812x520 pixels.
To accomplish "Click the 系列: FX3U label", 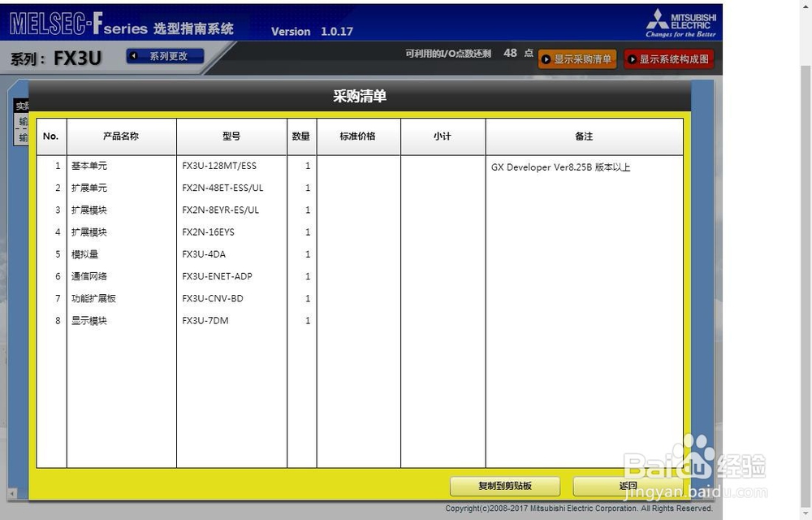I will (x=56, y=58).
